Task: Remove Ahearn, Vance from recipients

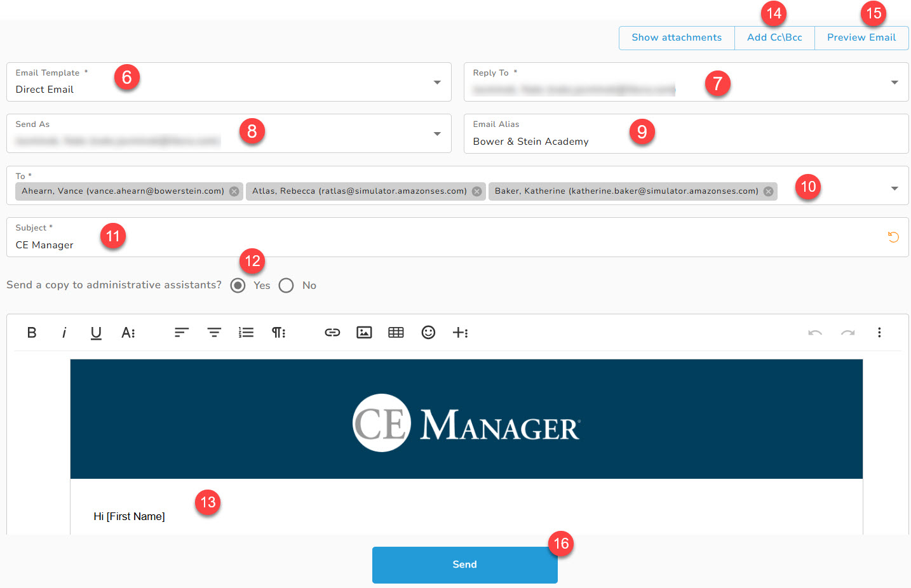Action: coord(234,191)
